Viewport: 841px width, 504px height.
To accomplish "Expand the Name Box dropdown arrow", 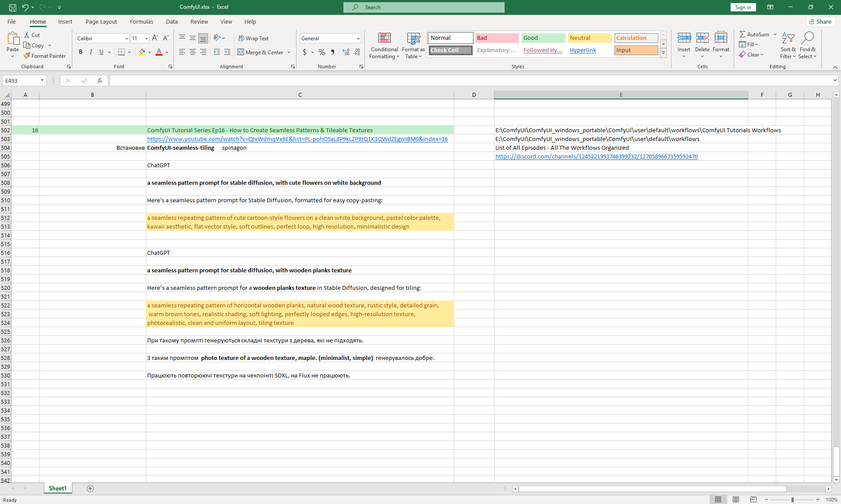I will point(42,81).
